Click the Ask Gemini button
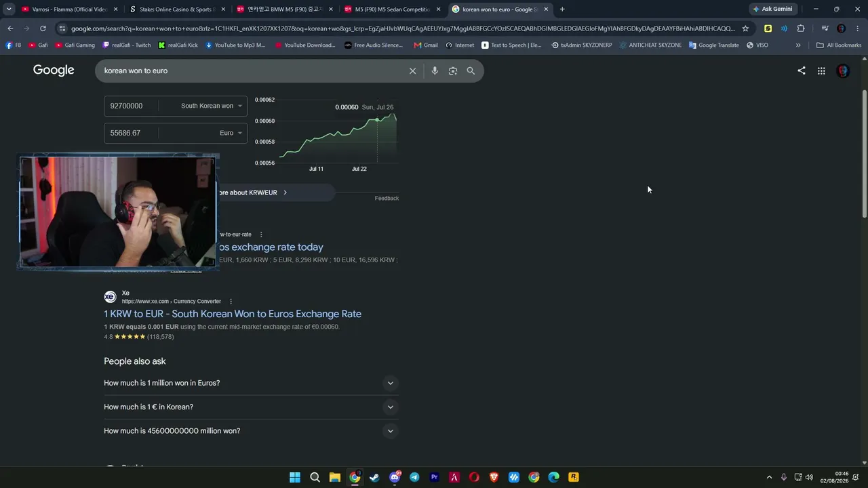 [x=772, y=9]
